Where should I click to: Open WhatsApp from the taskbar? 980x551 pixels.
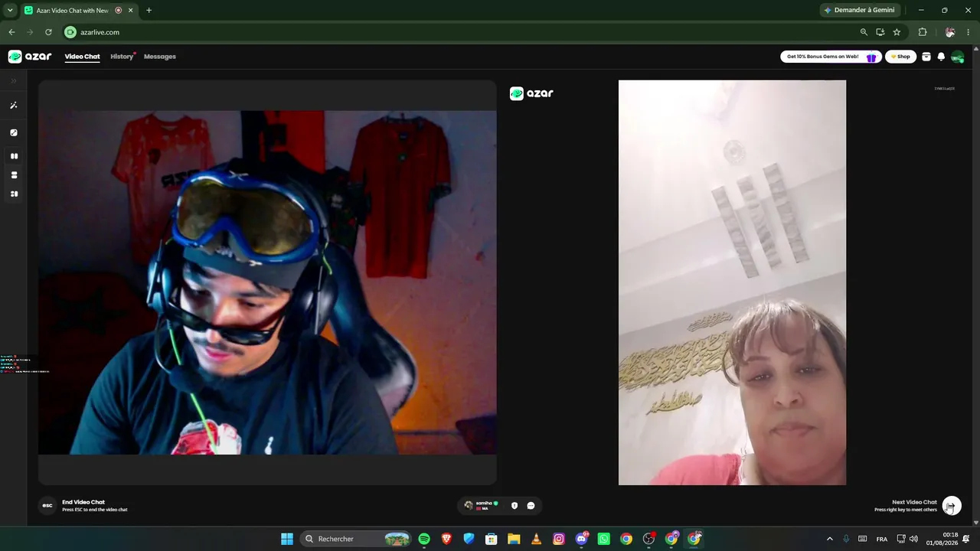604,539
